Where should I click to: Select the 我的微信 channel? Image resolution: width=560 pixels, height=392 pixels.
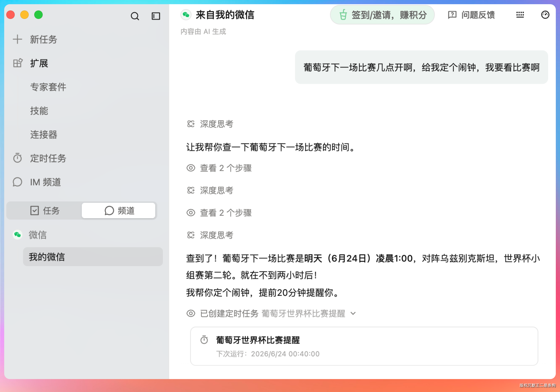[93, 257]
